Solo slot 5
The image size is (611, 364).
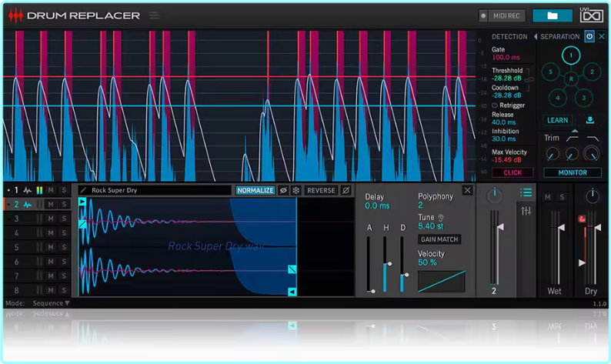[x=64, y=247]
